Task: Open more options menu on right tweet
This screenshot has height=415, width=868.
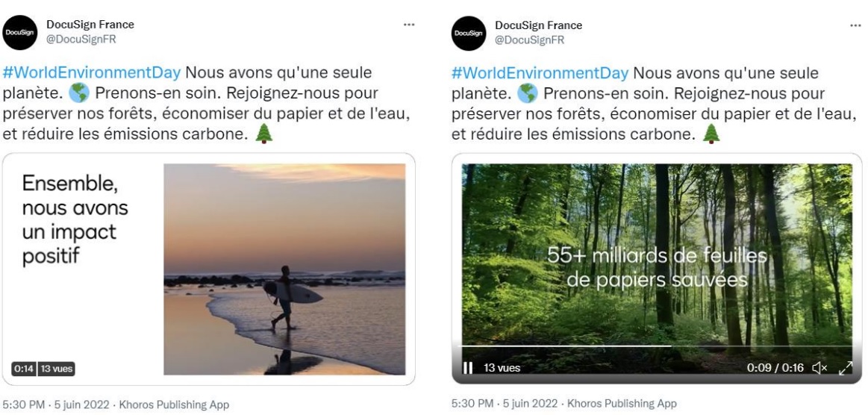Action: click(855, 25)
